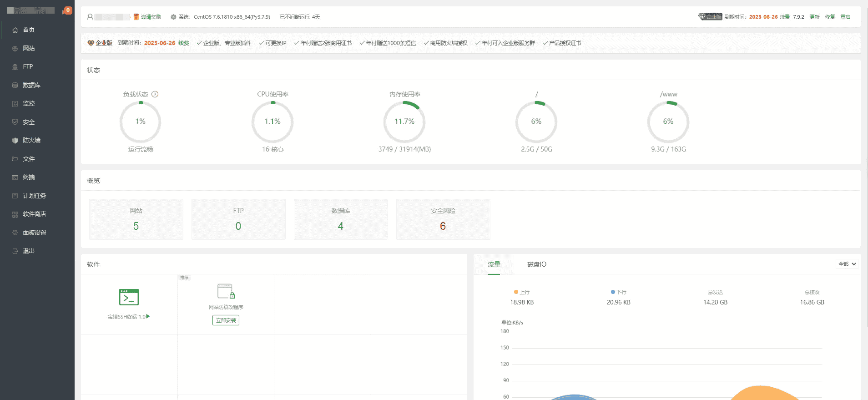Viewport: 868px width, 400px height.
Task: Click the 面板设置 panel settings icon
Action: [x=15, y=233]
